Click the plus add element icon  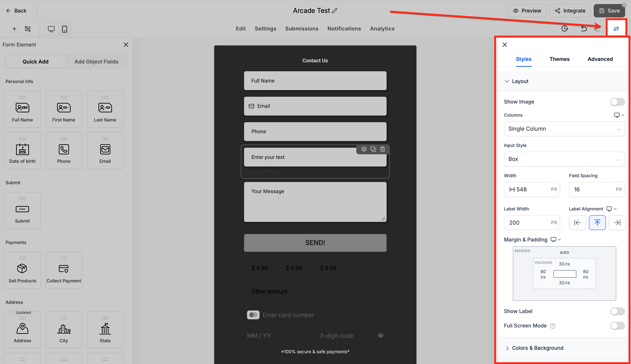[x=14, y=29]
